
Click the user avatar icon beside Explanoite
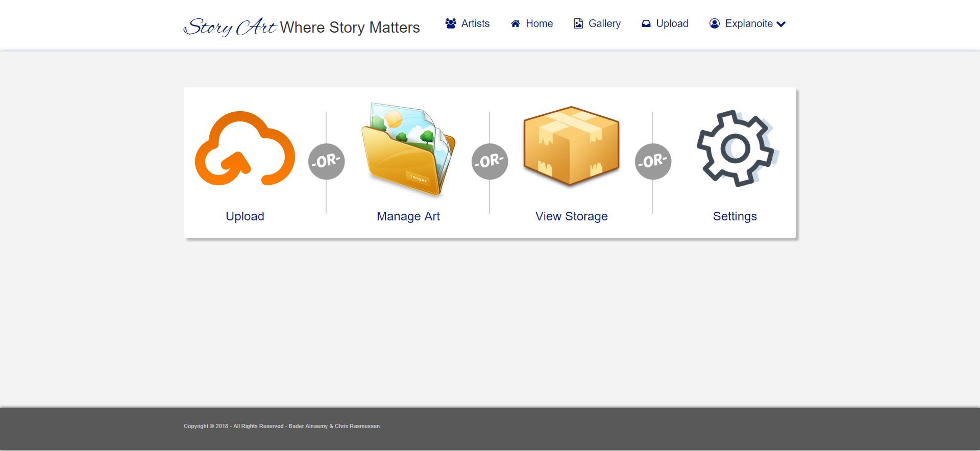(715, 23)
